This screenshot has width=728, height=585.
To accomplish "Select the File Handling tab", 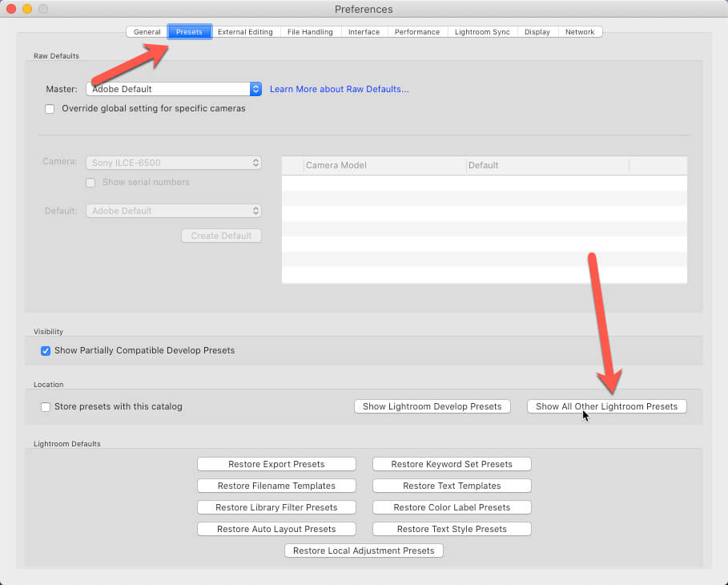I will (x=310, y=32).
